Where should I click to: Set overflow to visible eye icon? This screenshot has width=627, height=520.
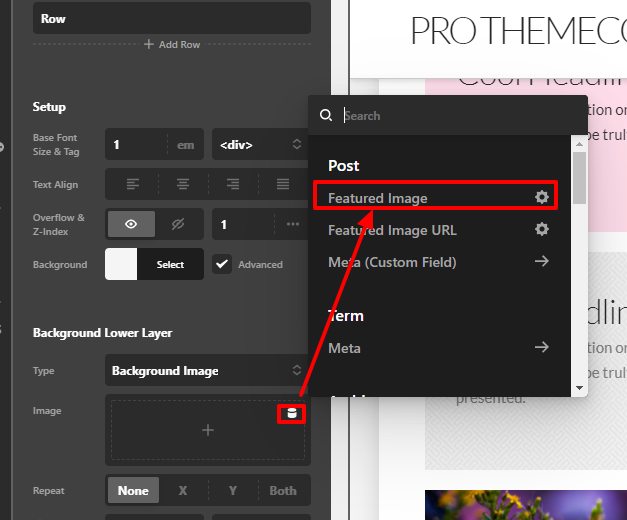click(131, 224)
